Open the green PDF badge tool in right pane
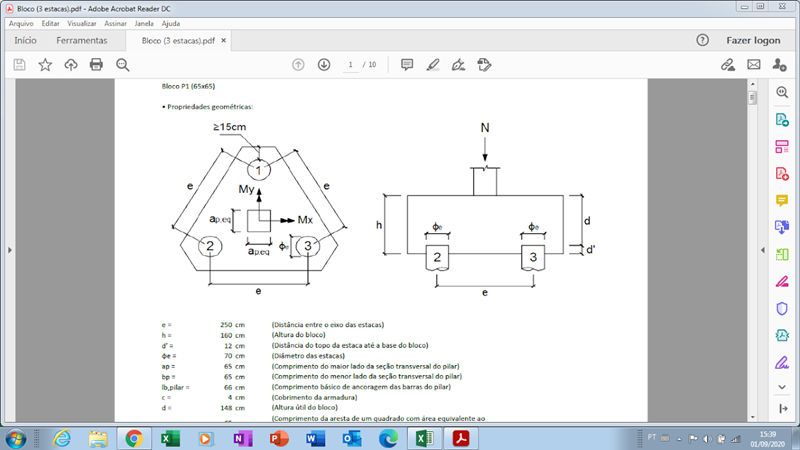The width and height of the screenshot is (800, 450). pyautogui.click(x=782, y=335)
